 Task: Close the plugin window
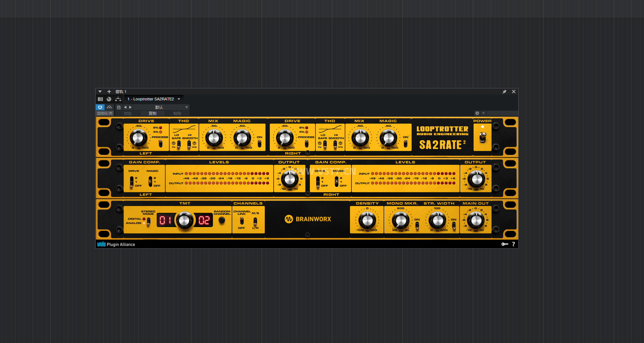514,92
